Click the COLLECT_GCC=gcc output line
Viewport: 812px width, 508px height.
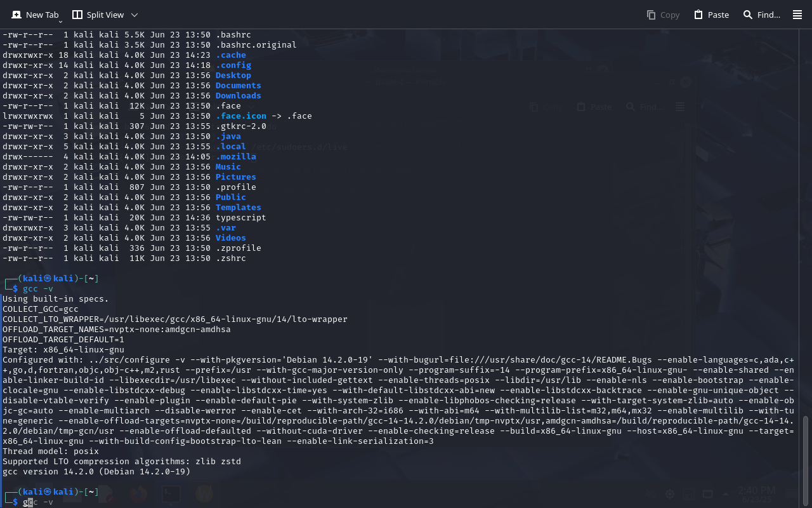tap(41, 309)
